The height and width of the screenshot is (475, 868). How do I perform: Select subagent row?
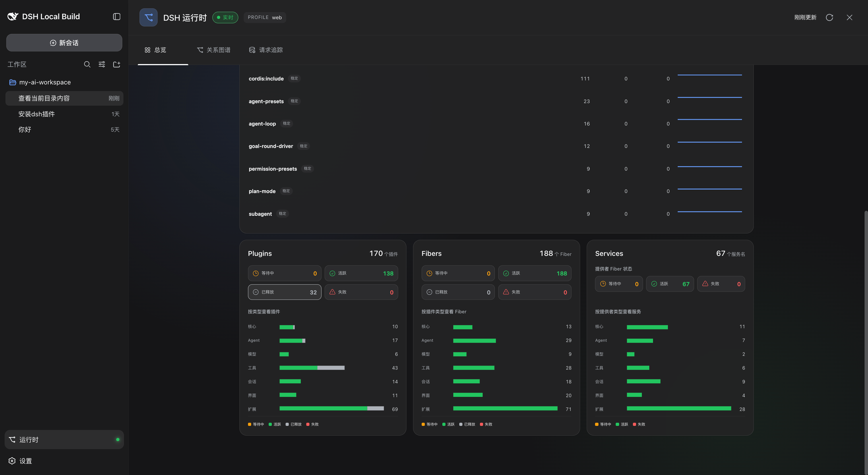pyautogui.click(x=496, y=214)
